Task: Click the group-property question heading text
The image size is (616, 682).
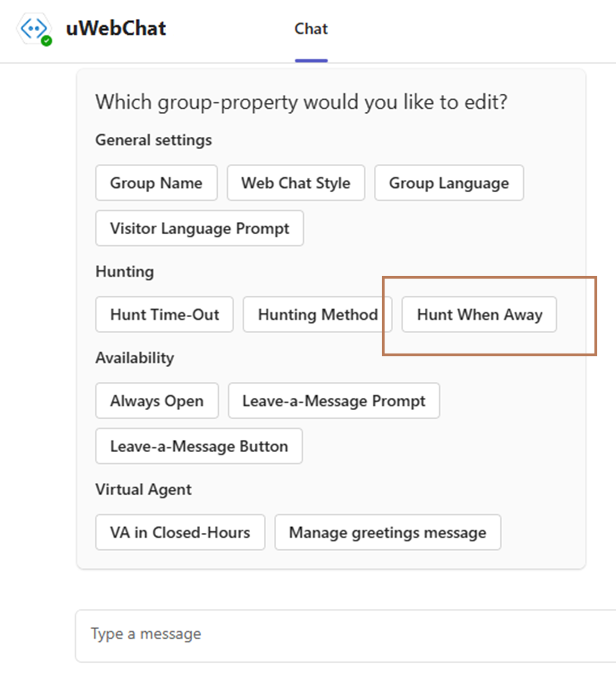Action: [301, 102]
